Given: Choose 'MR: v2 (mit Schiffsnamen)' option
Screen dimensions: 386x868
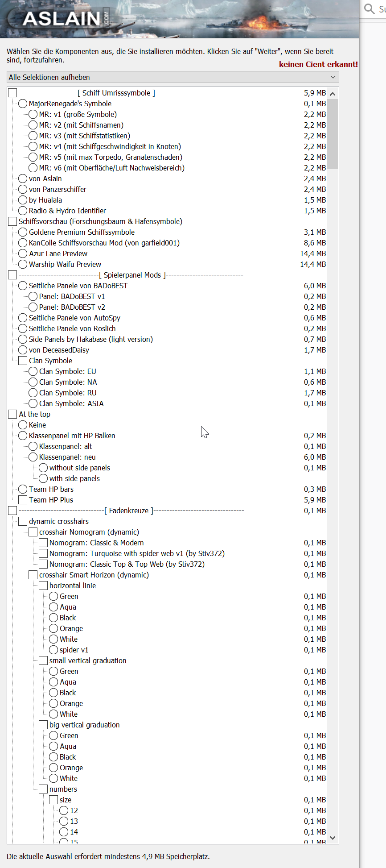Looking at the screenshot, I should click(x=33, y=125).
